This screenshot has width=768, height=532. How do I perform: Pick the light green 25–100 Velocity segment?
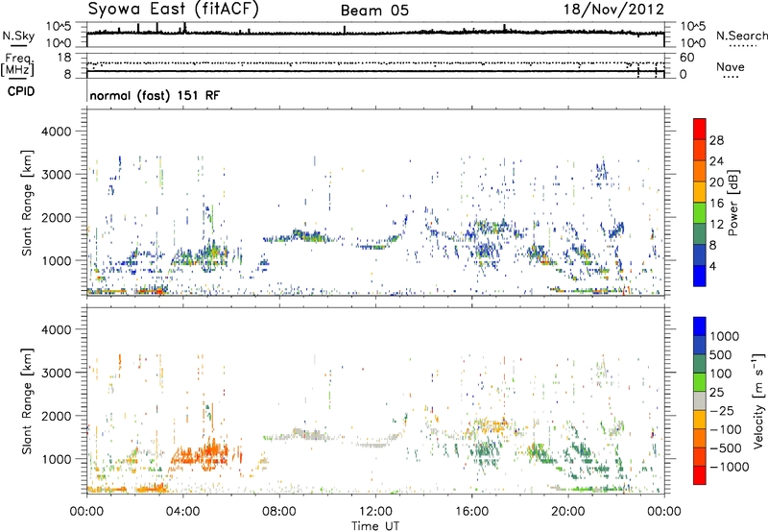(x=700, y=382)
